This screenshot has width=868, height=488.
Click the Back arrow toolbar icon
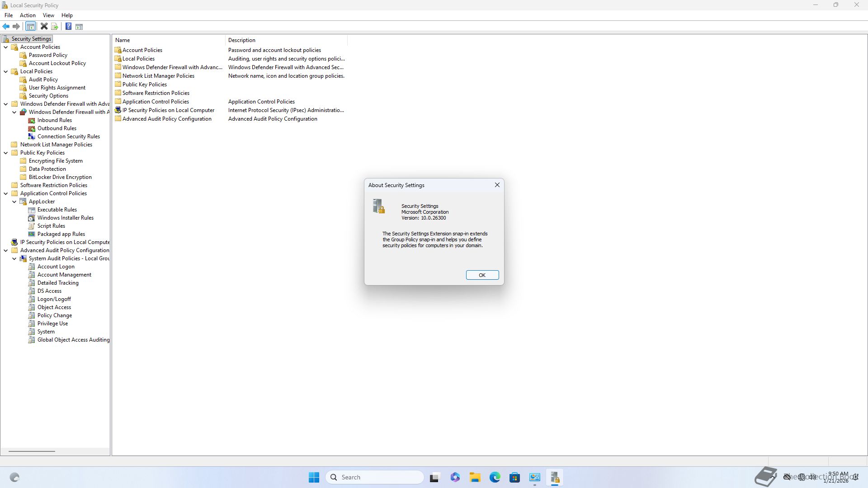[6, 27]
